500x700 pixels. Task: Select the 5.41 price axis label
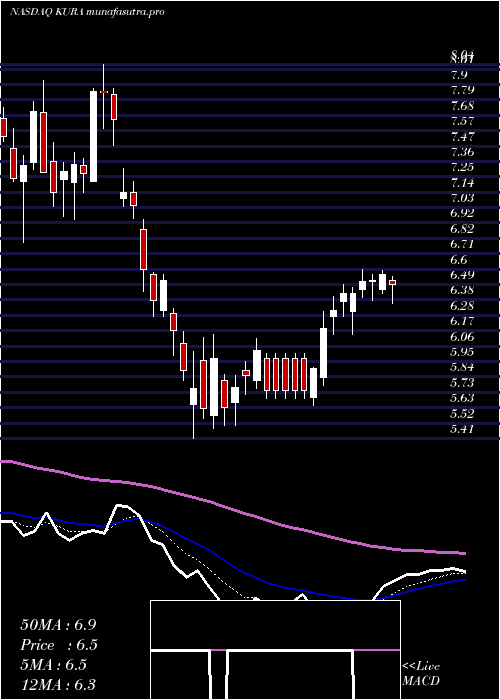tap(462, 429)
